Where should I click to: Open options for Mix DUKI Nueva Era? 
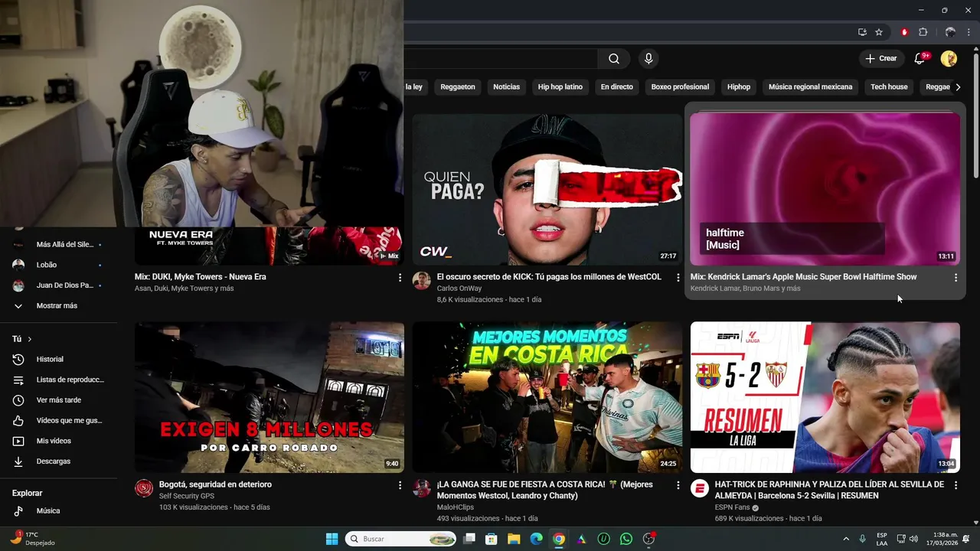click(400, 278)
